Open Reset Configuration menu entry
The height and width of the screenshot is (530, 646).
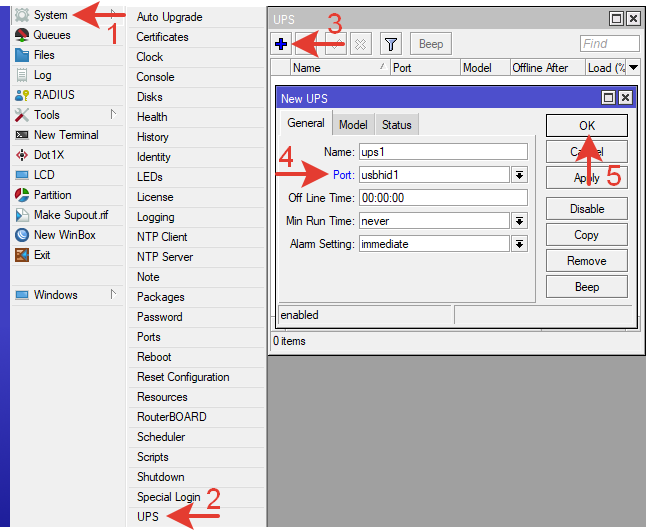coord(197,377)
